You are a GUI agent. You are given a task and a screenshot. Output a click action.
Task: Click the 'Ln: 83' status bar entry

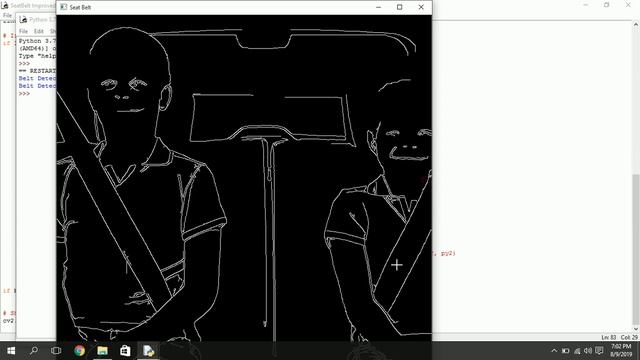point(609,337)
